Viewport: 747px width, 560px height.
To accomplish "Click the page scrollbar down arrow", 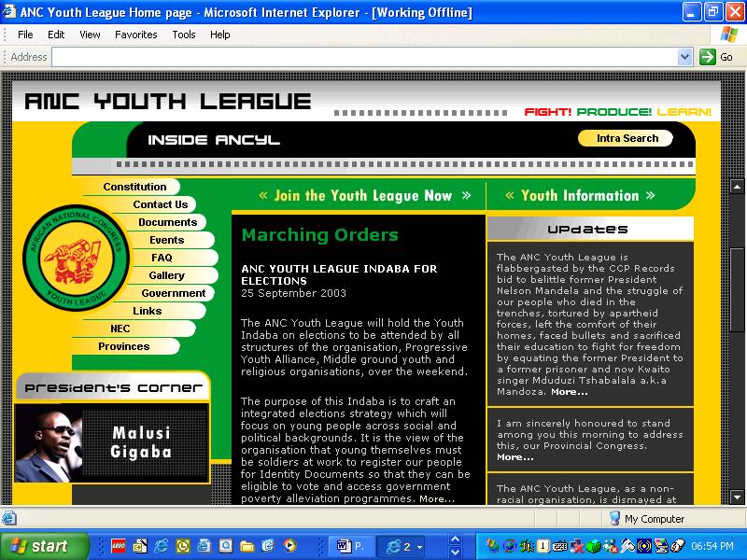I will pos(737,497).
